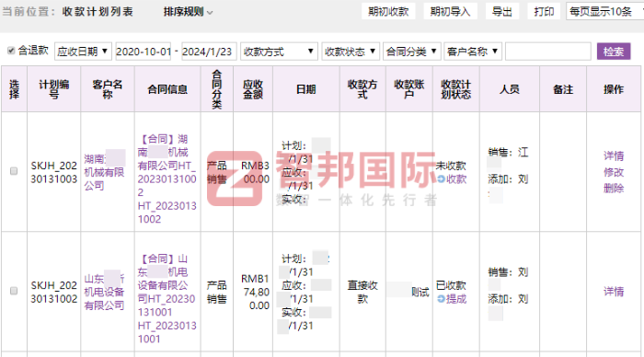
Task: Click the 人员 column header
Action: pyautogui.click(x=510, y=89)
